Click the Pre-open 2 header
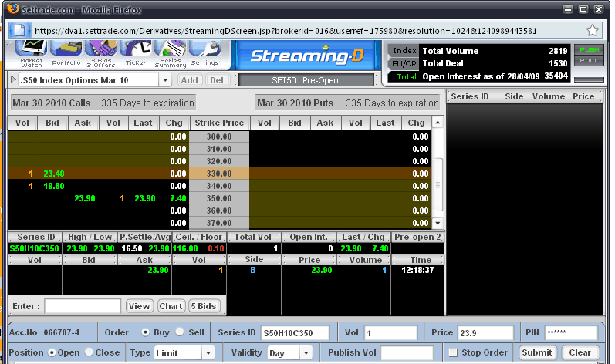 417,237
